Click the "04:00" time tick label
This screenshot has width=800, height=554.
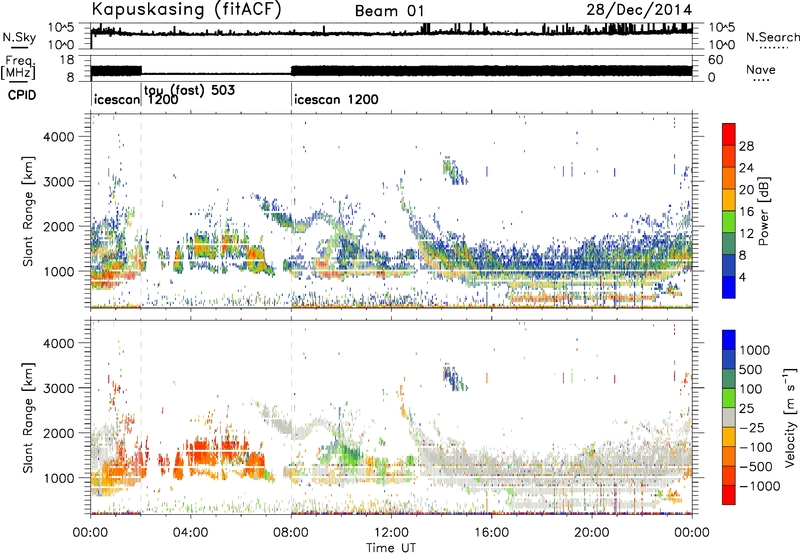pos(190,533)
